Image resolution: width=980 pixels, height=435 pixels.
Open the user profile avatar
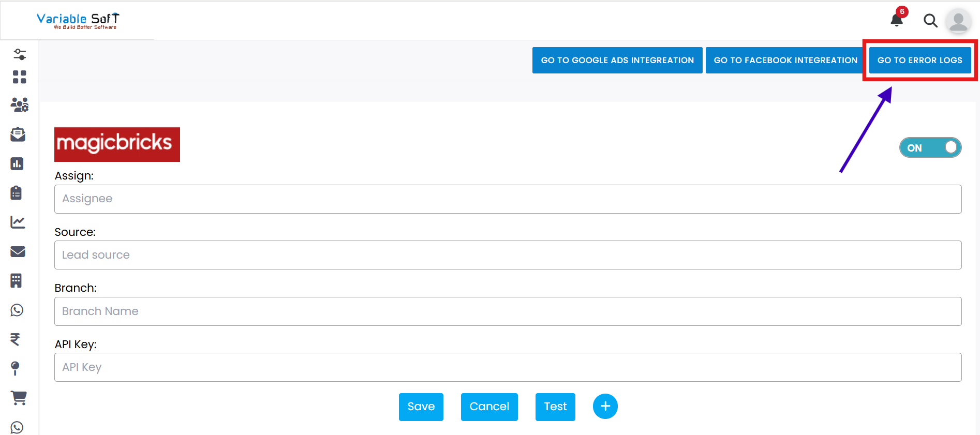(x=958, y=21)
